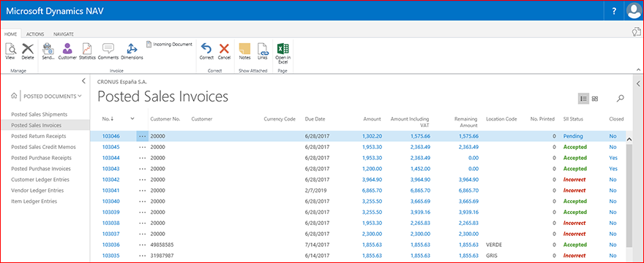Open Posted Sales Credit Memos
The height and width of the screenshot is (263, 644).
pyautogui.click(x=43, y=147)
